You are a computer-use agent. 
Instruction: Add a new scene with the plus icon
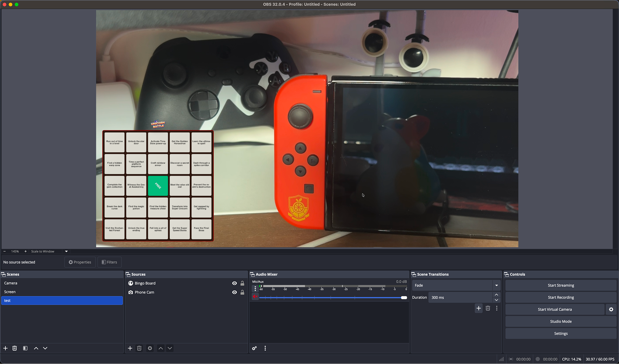click(x=5, y=348)
